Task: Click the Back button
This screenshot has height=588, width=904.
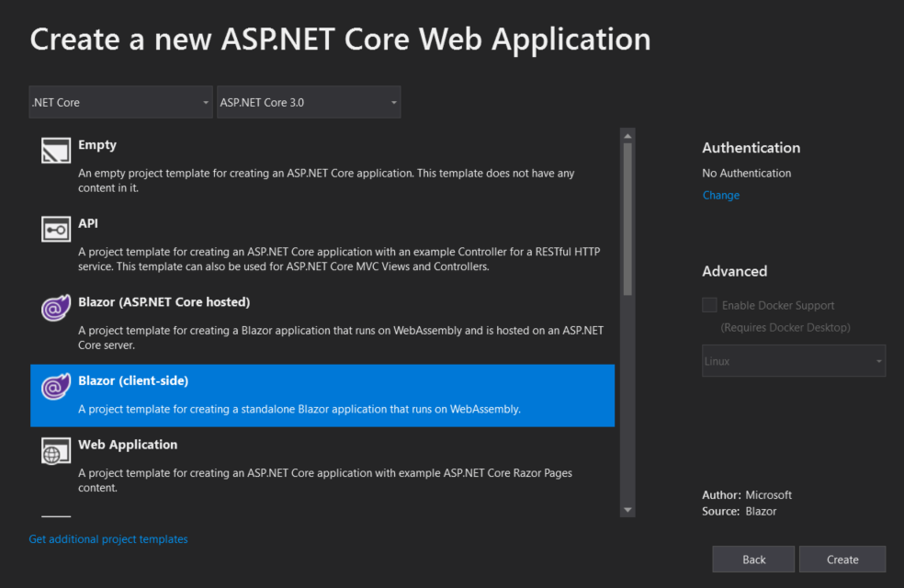Action: click(x=753, y=560)
